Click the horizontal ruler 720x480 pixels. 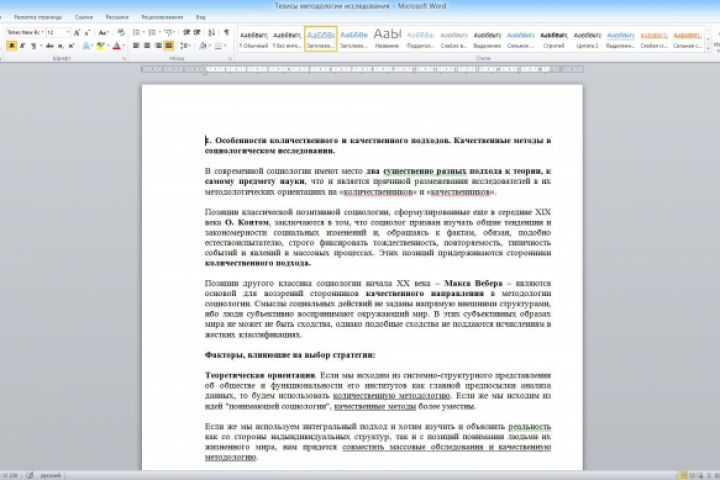pyautogui.click(x=363, y=69)
